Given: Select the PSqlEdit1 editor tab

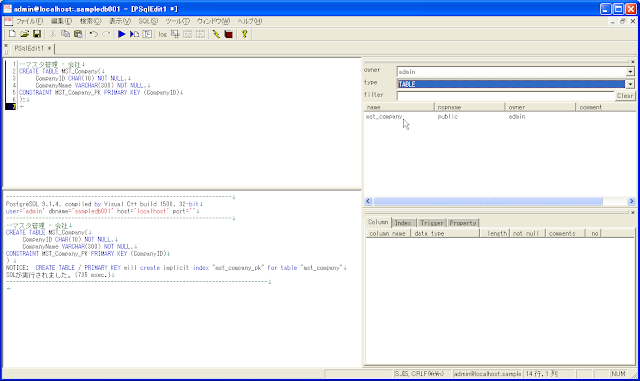Looking at the screenshot, I should [33, 49].
